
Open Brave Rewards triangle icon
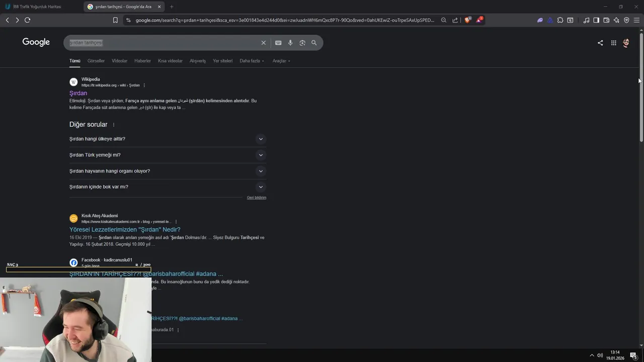click(479, 20)
